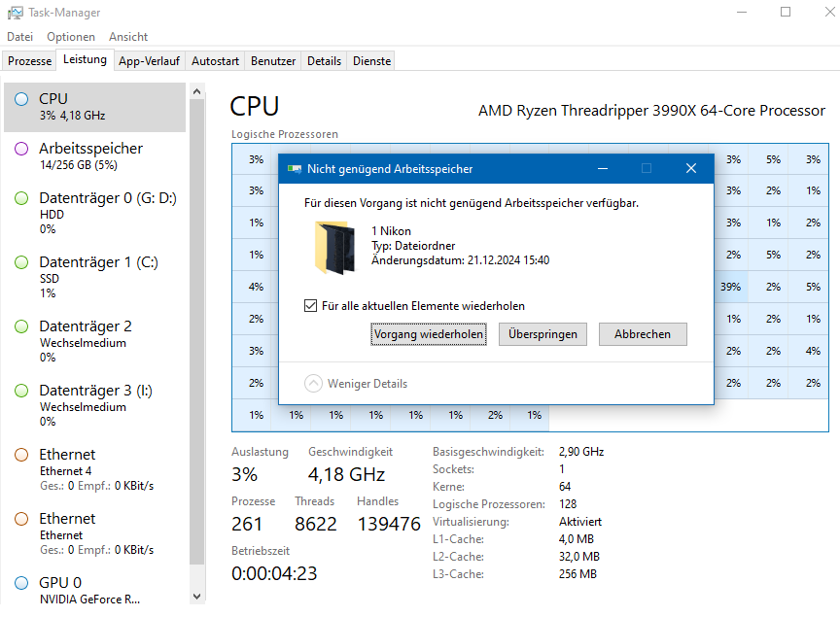Screen dimensions: 840x617
Task: Click the L3-Cache 256 MB value
Action: (577, 574)
